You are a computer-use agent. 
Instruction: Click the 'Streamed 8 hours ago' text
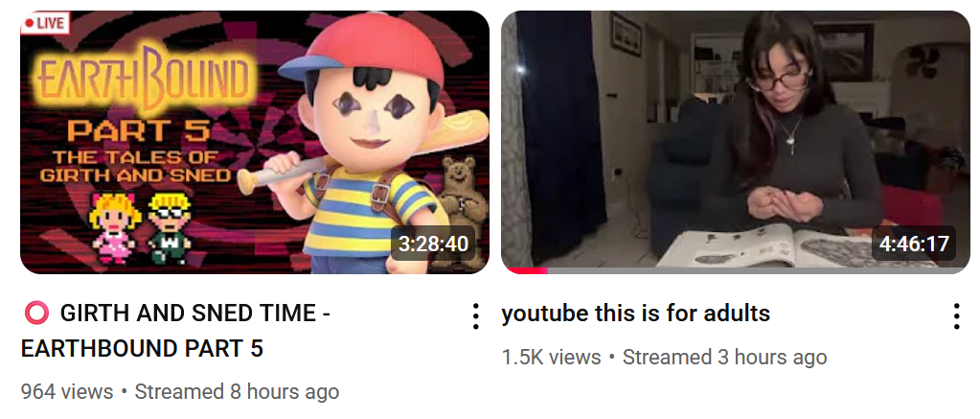[x=237, y=392]
